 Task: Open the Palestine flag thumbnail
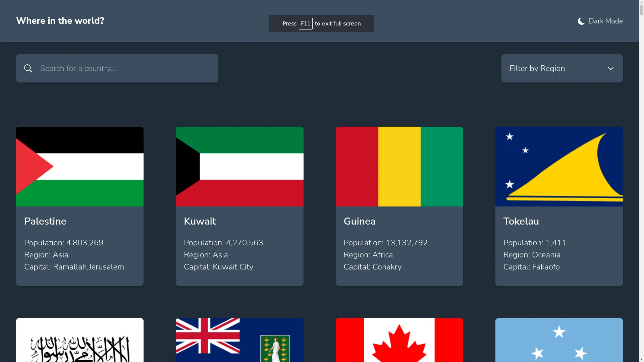click(79, 167)
